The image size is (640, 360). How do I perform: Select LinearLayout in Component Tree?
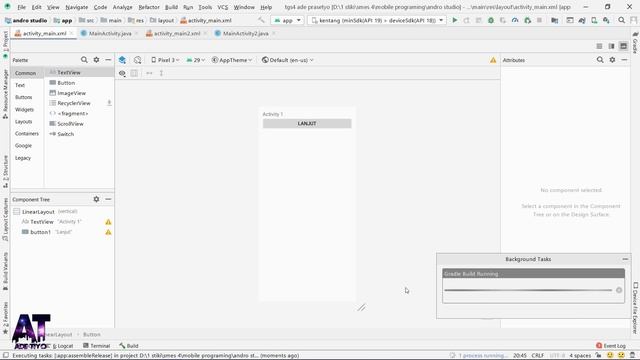tap(38, 212)
